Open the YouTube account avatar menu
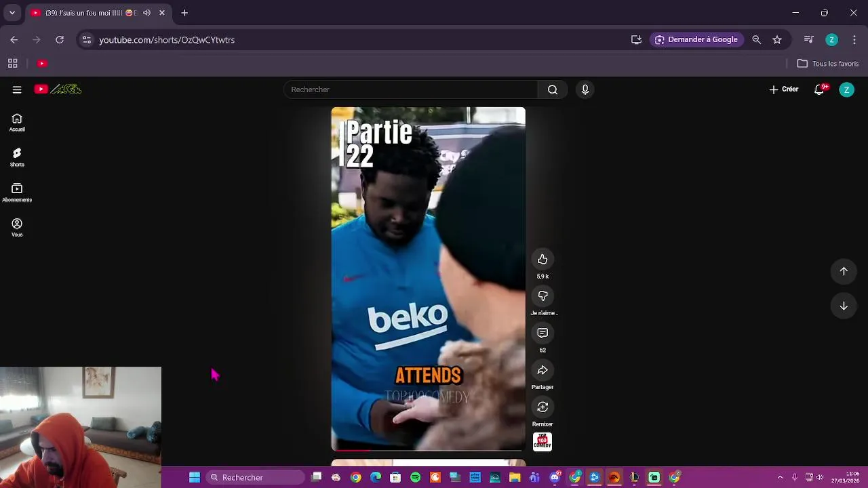This screenshot has width=868, height=488. pos(846,89)
